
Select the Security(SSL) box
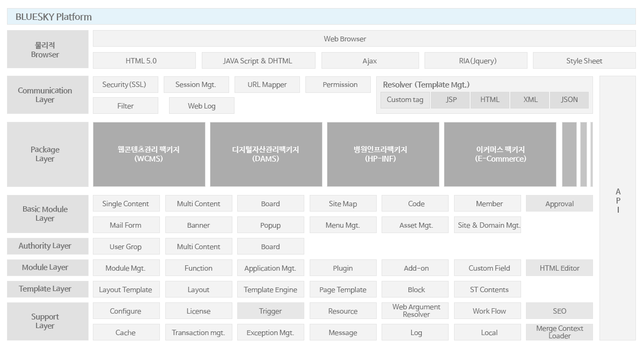[126, 84]
